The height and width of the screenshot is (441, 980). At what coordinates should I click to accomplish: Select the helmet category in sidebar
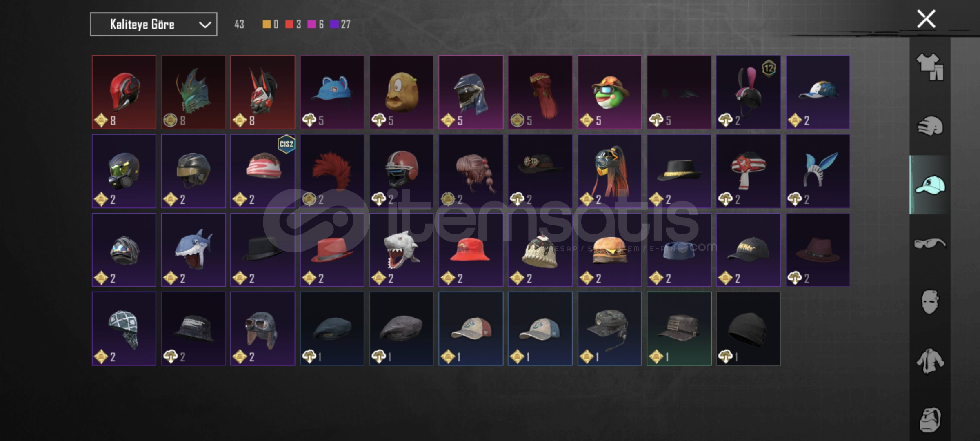point(930,126)
